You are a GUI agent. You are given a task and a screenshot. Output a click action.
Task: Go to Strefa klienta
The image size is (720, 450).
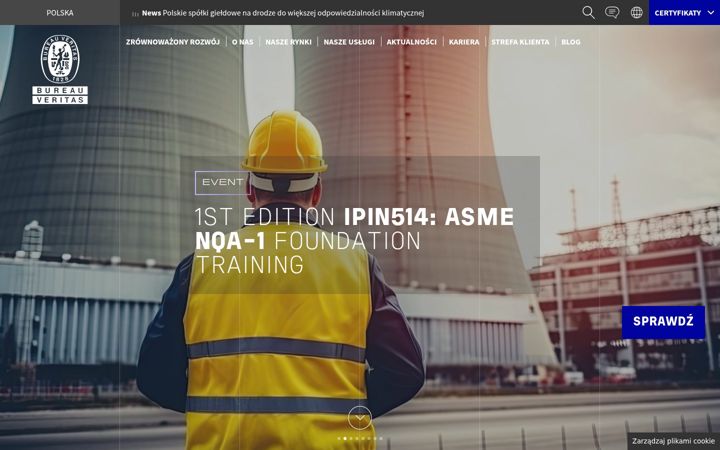coord(520,42)
